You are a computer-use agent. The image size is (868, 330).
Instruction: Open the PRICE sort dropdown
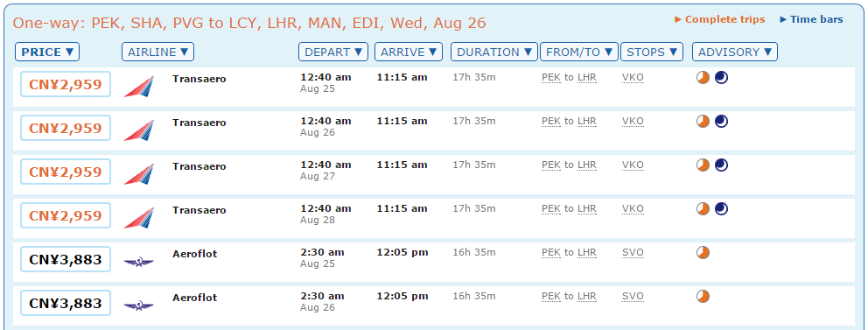click(47, 52)
